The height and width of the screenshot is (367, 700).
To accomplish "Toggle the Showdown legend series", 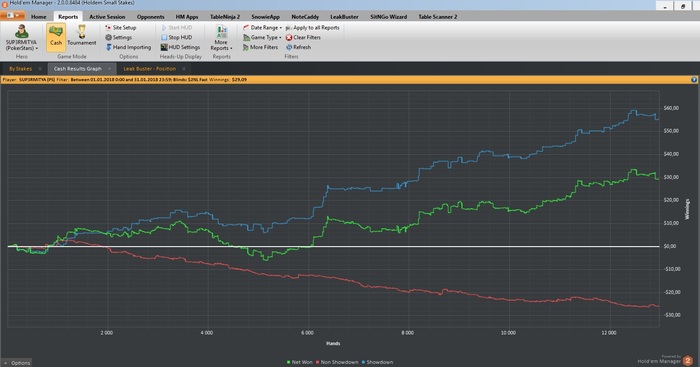I will coord(377,362).
